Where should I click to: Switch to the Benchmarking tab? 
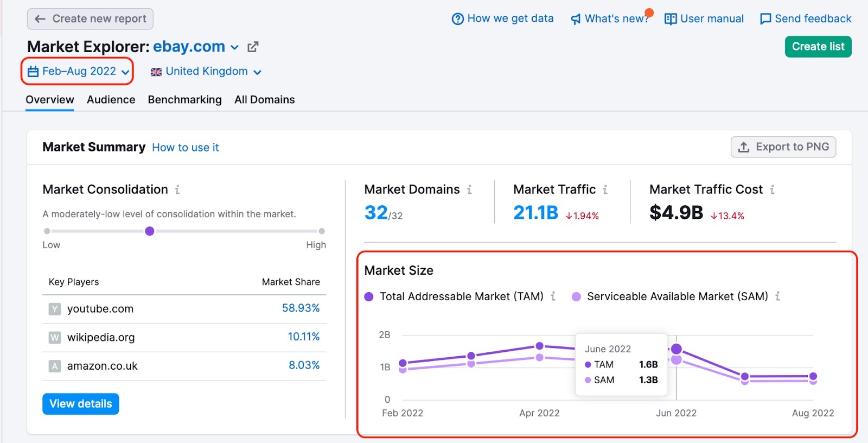[x=185, y=100]
